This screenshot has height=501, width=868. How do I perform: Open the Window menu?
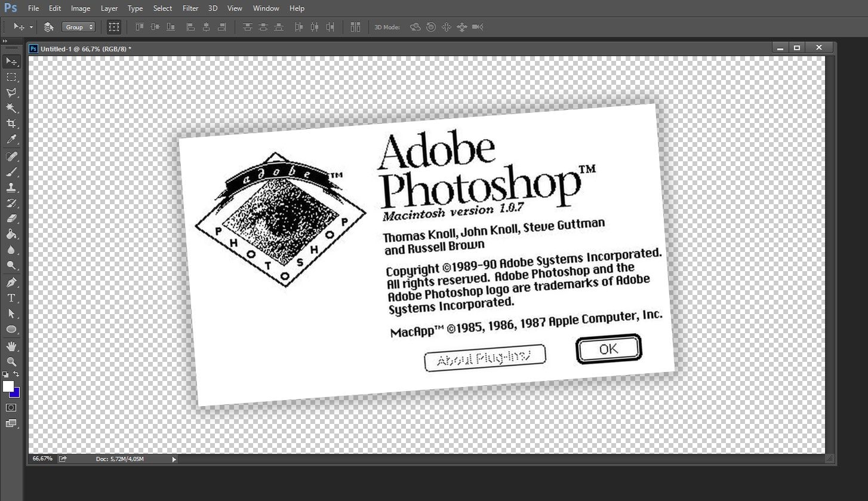pos(266,8)
